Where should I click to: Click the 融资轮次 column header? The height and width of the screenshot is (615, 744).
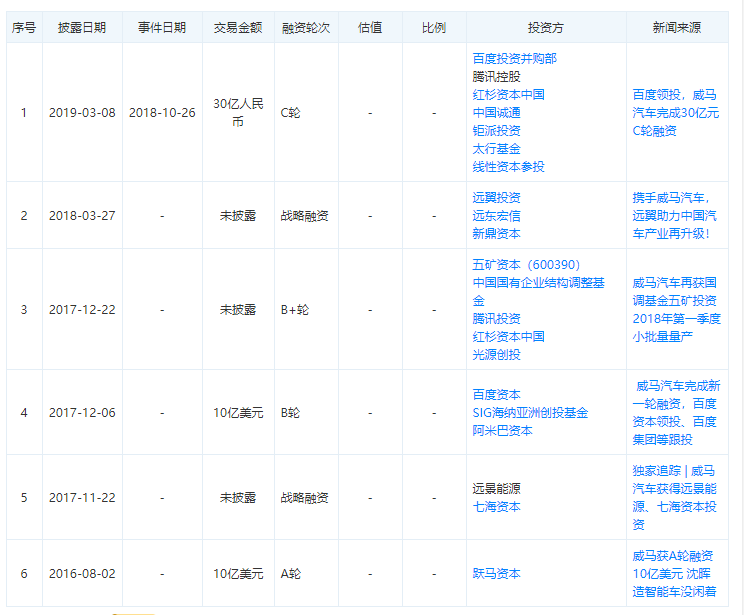[306, 28]
